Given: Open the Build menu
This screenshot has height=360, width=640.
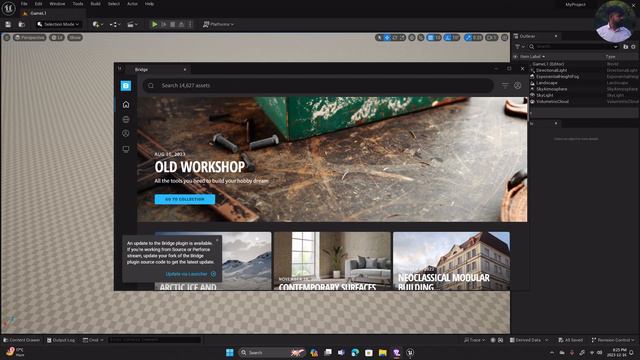Looking at the screenshot, I should tap(96, 4).
